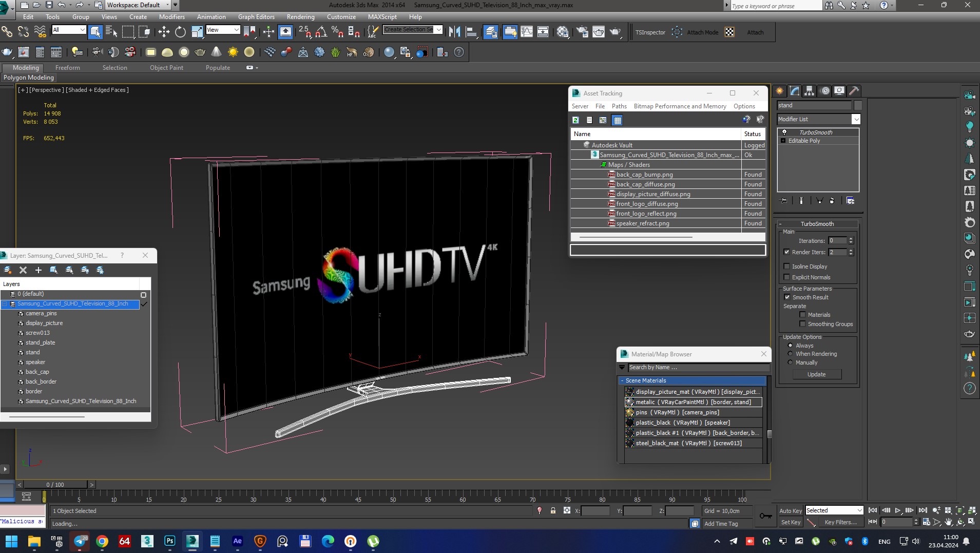This screenshot has width=980, height=553.
Task: Open Select by Name list tool
Action: 111,32
